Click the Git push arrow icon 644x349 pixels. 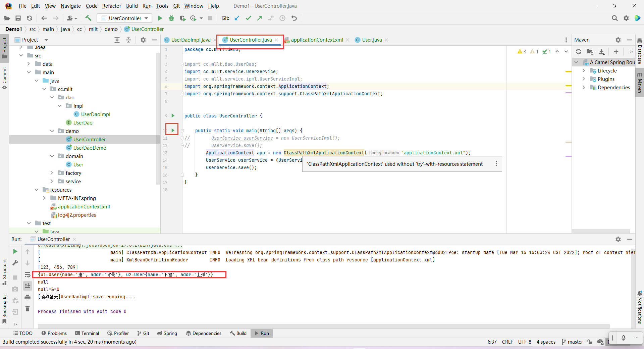coord(260,18)
